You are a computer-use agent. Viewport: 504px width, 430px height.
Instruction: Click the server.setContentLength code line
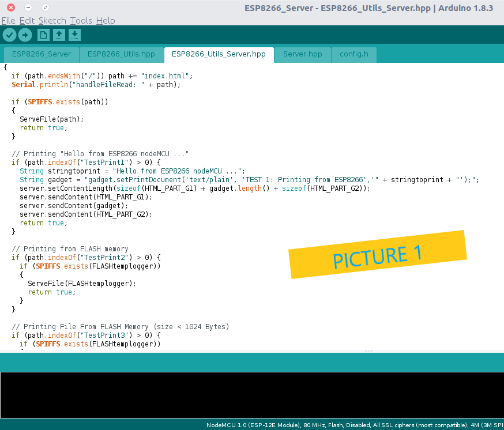[x=195, y=188]
